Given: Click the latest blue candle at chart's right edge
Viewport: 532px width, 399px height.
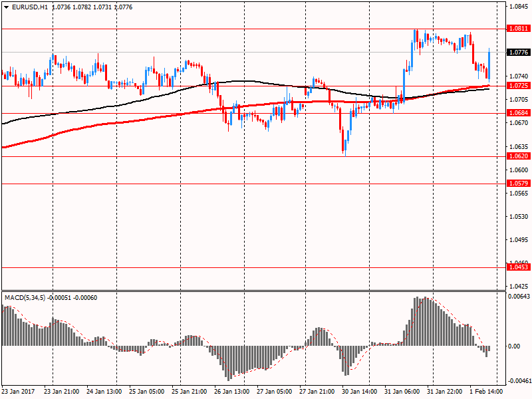Looking at the screenshot, I should [489, 63].
